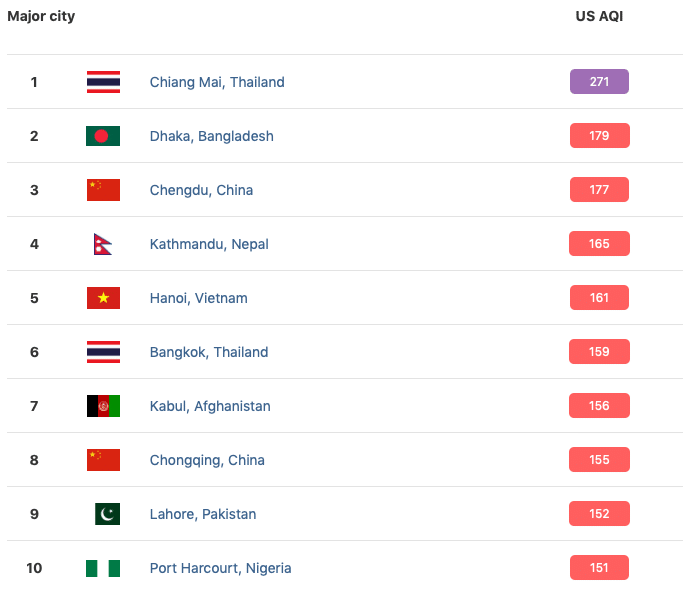Open the Bangkok, Thailand link
This screenshot has height=593, width=683.
(209, 352)
